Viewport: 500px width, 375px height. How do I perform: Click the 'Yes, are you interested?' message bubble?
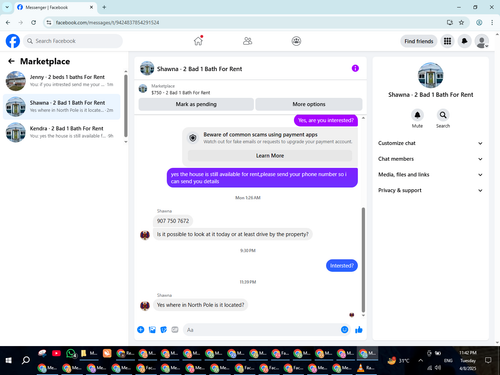point(326,120)
